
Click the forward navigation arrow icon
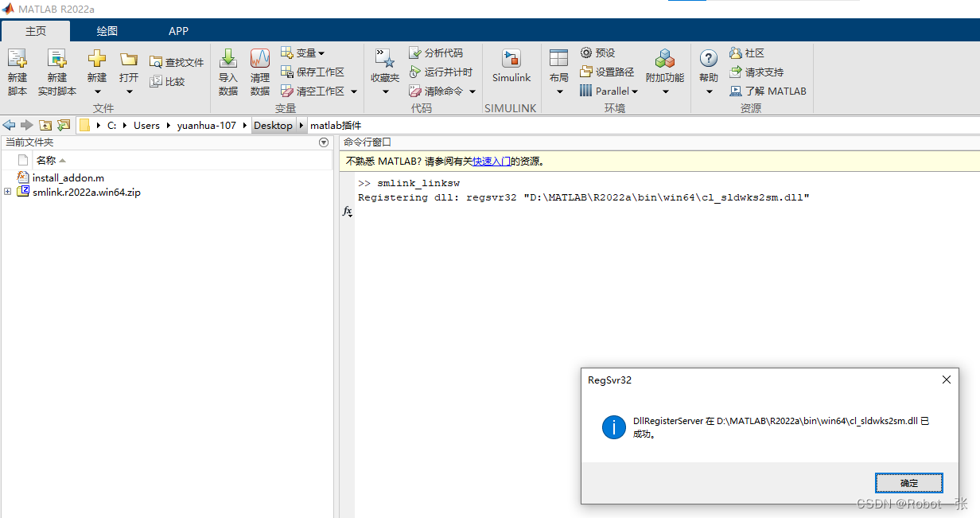click(x=27, y=126)
